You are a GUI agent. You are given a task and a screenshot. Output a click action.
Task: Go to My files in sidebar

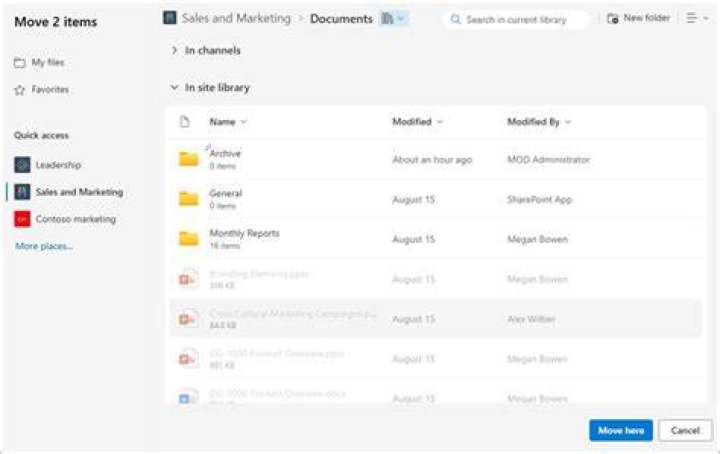coord(39,62)
